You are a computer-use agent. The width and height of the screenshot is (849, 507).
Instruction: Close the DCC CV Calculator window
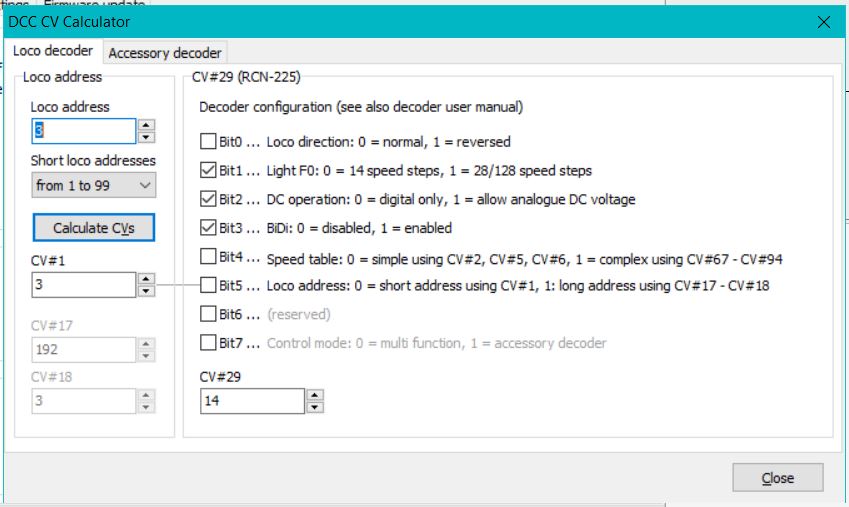(x=824, y=21)
